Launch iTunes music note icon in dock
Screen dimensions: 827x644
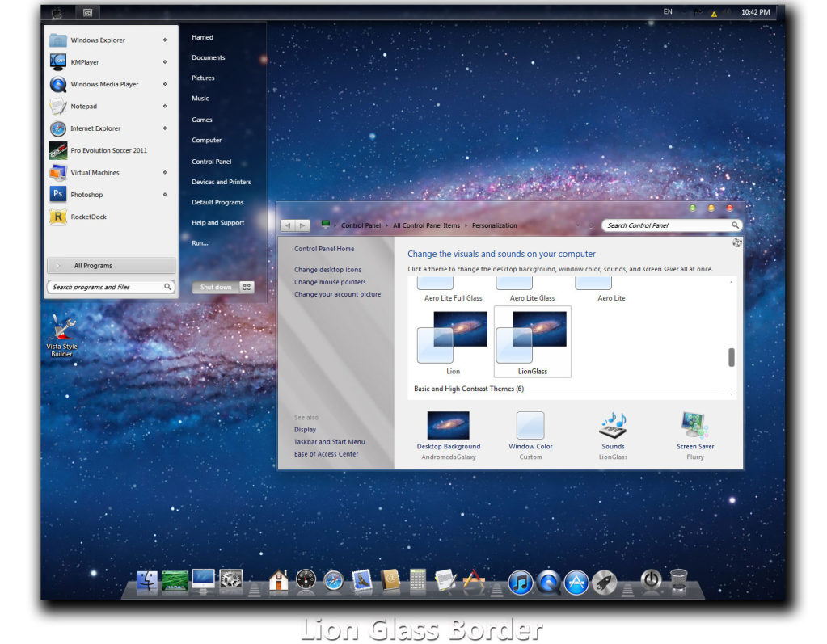click(521, 583)
